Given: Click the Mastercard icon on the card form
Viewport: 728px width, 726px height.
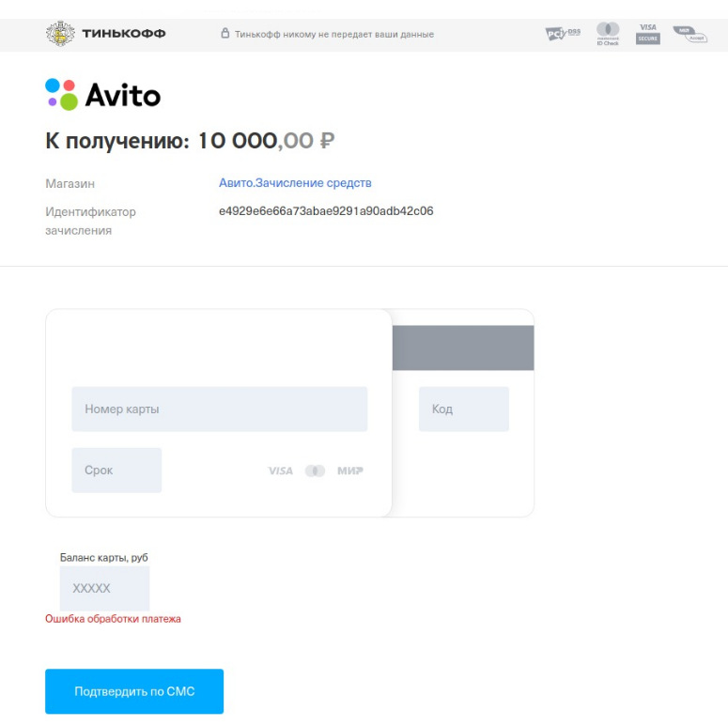Looking at the screenshot, I should tap(316, 471).
